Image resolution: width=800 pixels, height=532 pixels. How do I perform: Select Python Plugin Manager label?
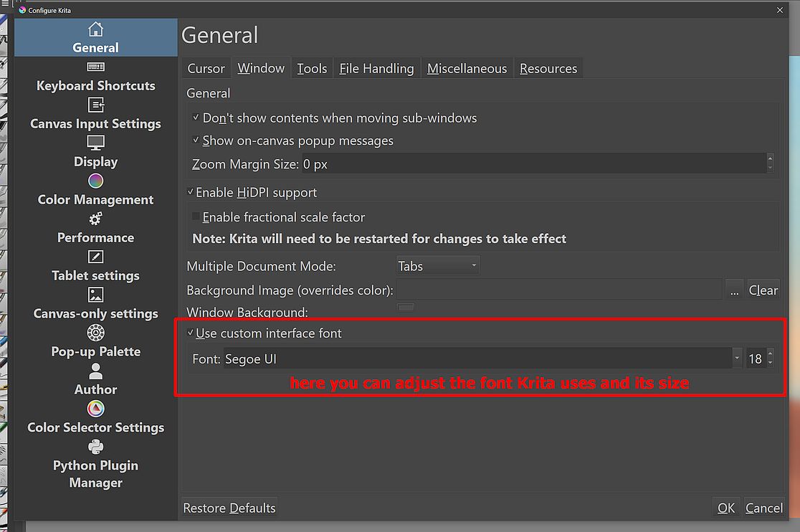(x=95, y=474)
